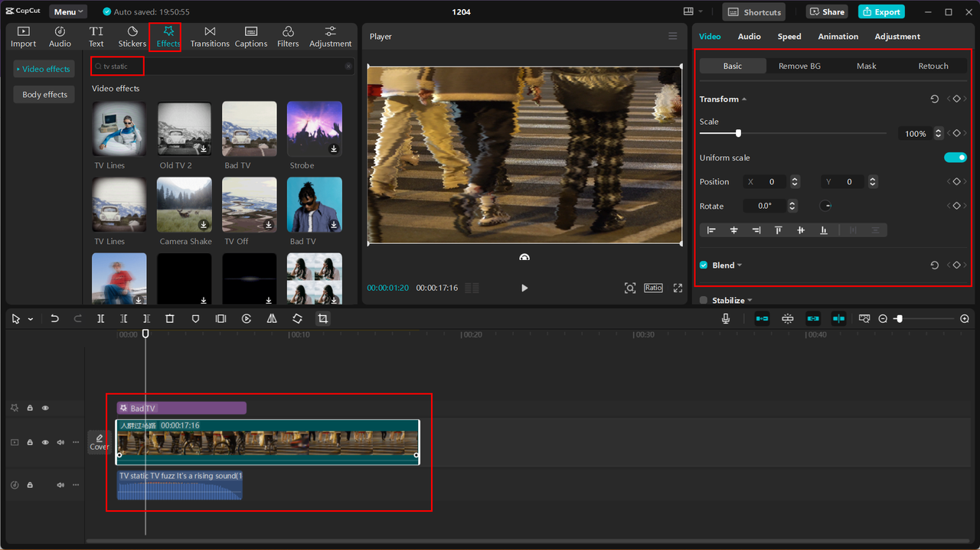Click the Export button
This screenshot has width=980, height=550.
pos(881,12)
